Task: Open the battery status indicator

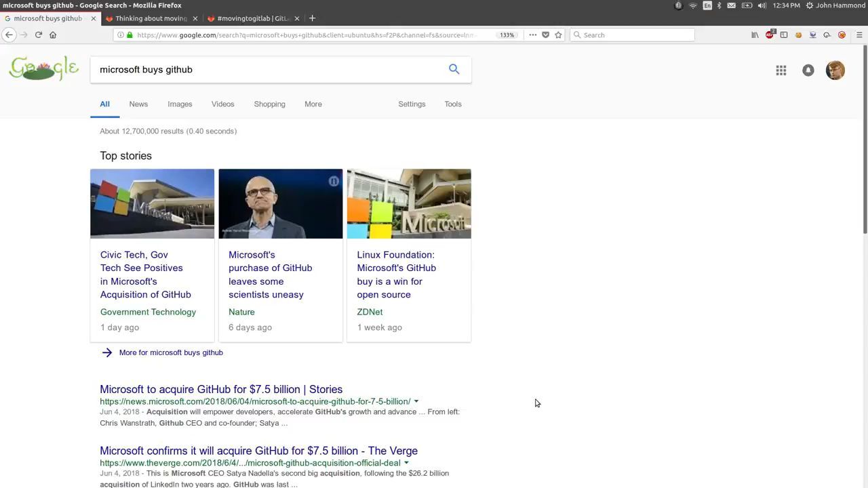Action: click(x=747, y=5)
